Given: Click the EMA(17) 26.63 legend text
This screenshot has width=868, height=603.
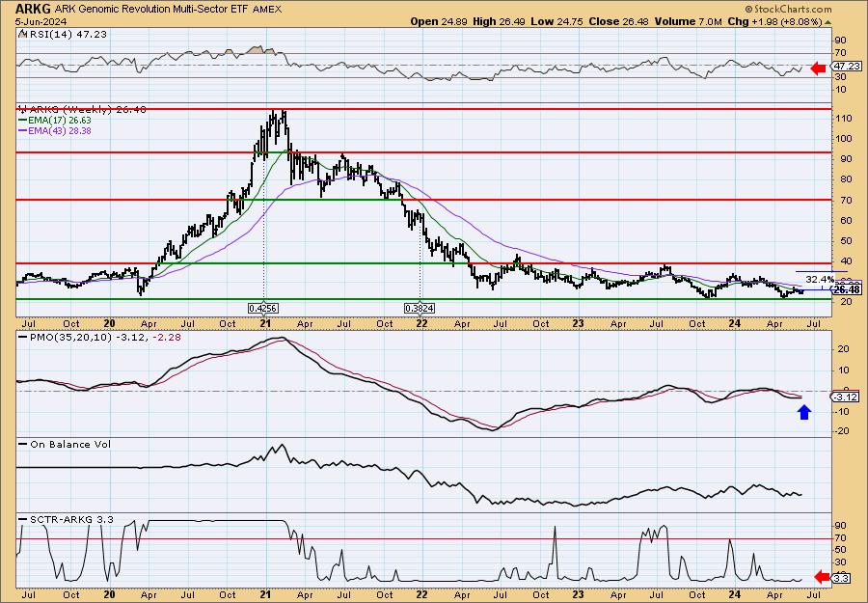Looking at the screenshot, I should [59, 121].
